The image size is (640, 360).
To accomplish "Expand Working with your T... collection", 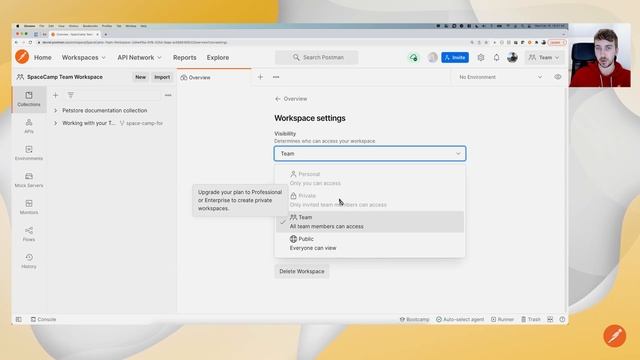I will [56, 123].
